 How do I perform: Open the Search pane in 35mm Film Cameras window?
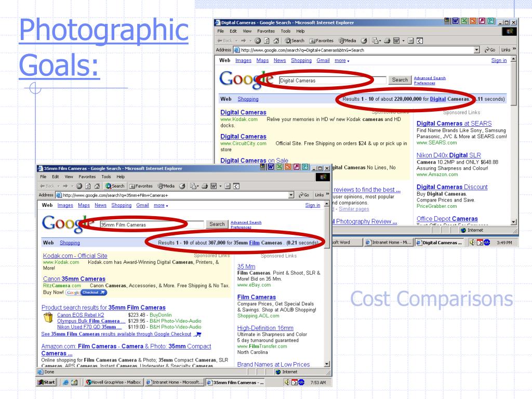pyautogui.click(x=115, y=186)
